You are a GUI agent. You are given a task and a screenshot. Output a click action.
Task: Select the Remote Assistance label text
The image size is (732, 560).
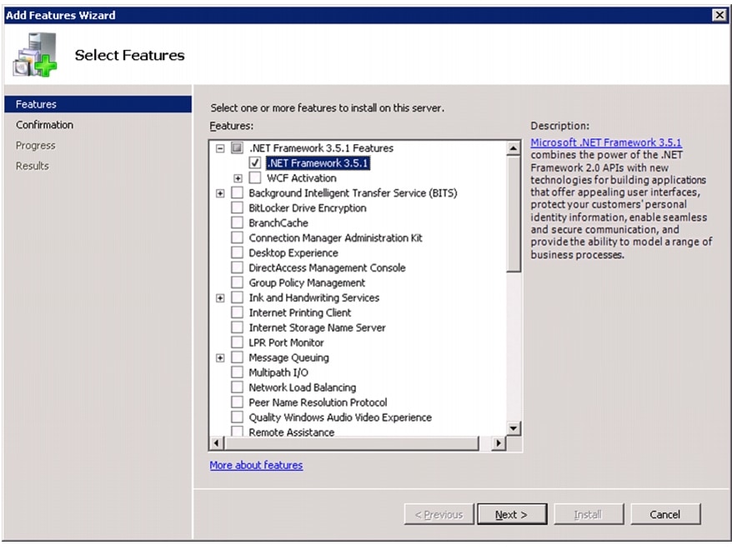point(291,432)
